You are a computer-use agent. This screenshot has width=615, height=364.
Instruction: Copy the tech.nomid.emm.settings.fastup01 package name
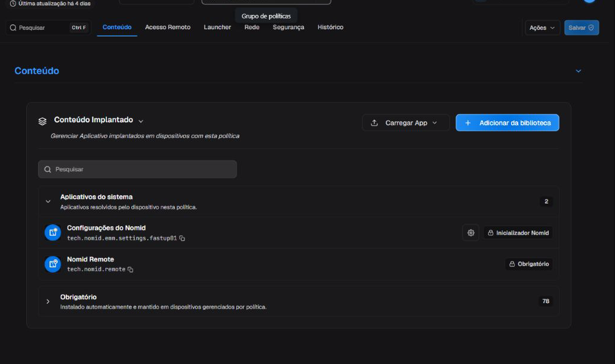pos(182,238)
